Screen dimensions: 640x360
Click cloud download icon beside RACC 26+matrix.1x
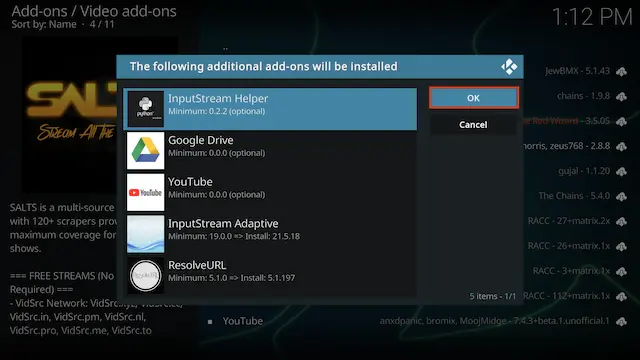(621, 247)
